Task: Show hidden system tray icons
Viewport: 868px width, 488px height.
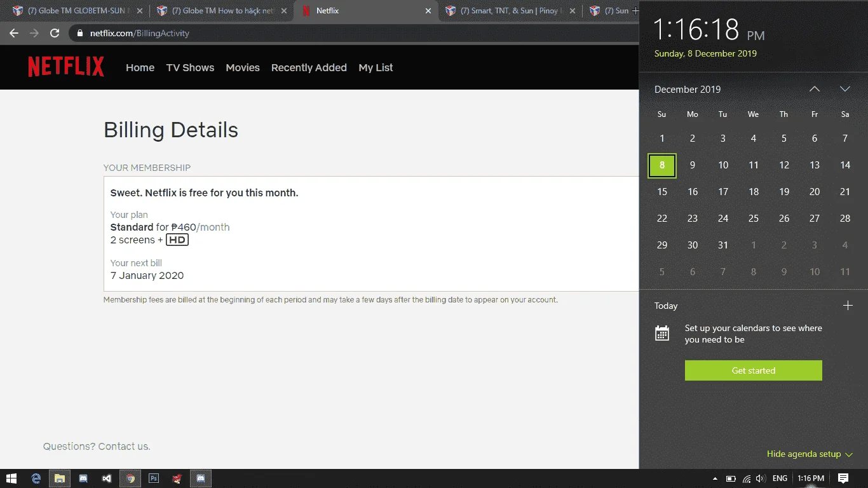Action: [x=715, y=478]
